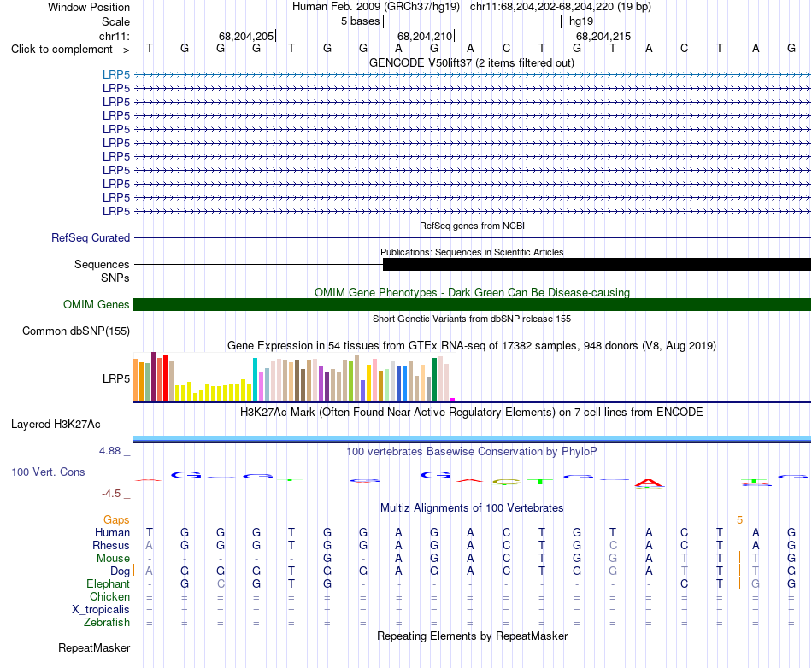Click the cyan bar in GTEx expression chart
Screen dimensions: 812x668
(x=255, y=379)
